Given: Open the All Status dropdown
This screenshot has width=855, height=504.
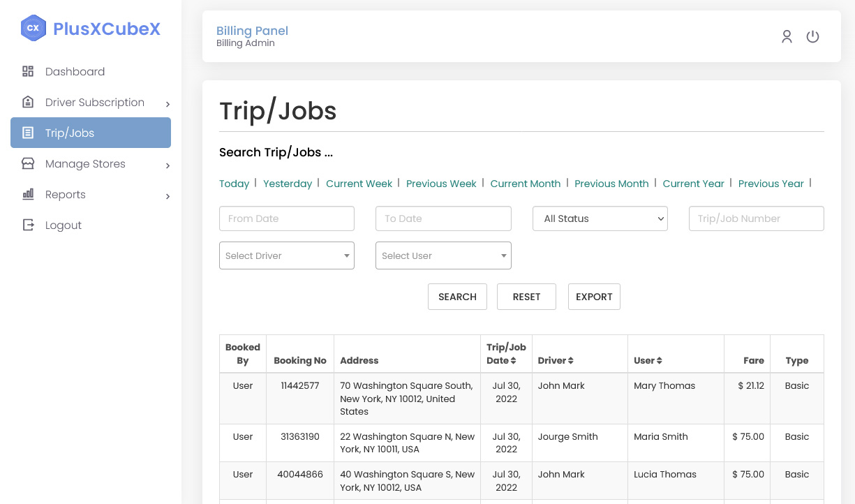Looking at the screenshot, I should [x=600, y=218].
